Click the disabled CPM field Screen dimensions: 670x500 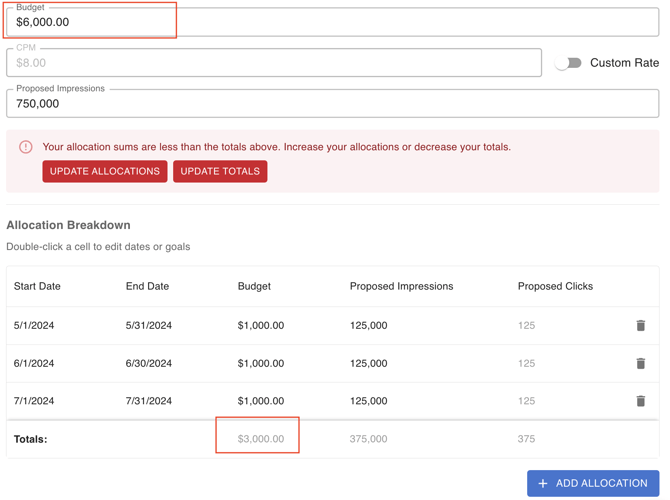(273, 63)
